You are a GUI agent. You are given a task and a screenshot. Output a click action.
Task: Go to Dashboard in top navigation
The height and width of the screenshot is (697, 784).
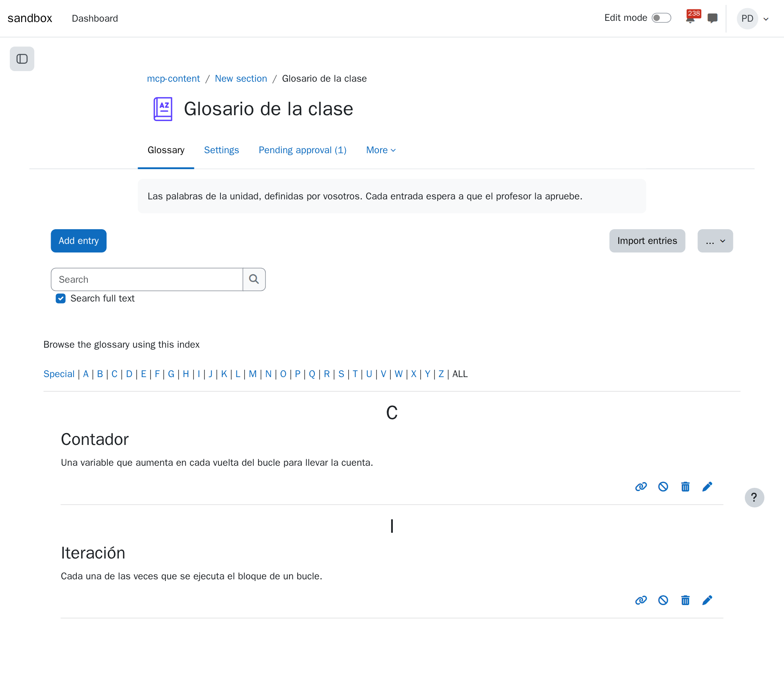coord(95,18)
